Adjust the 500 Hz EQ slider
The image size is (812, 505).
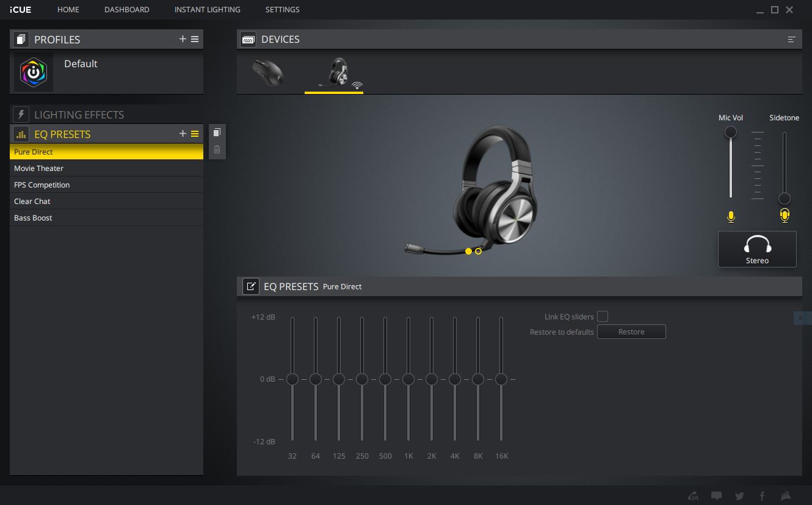pyautogui.click(x=385, y=379)
